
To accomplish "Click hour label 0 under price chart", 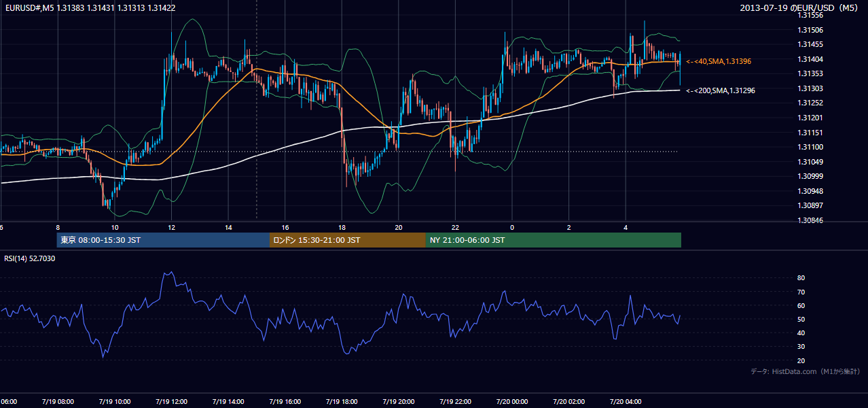I will 512,228.
